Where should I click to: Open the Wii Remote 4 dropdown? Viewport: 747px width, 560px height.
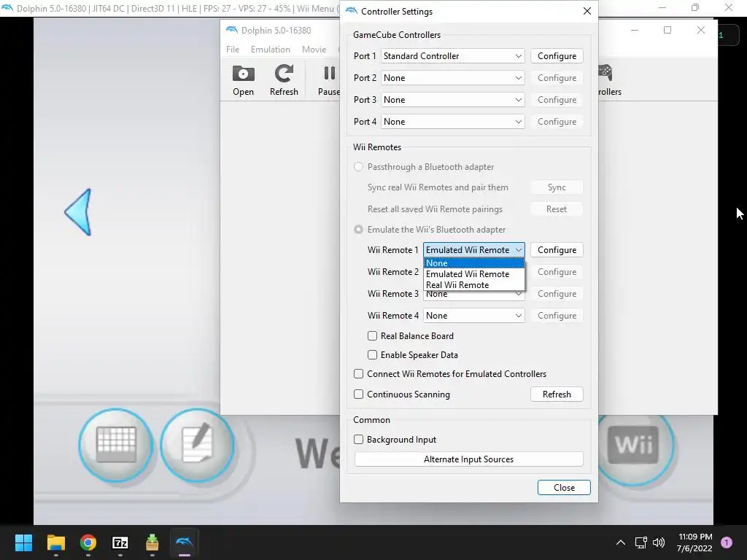coord(474,316)
